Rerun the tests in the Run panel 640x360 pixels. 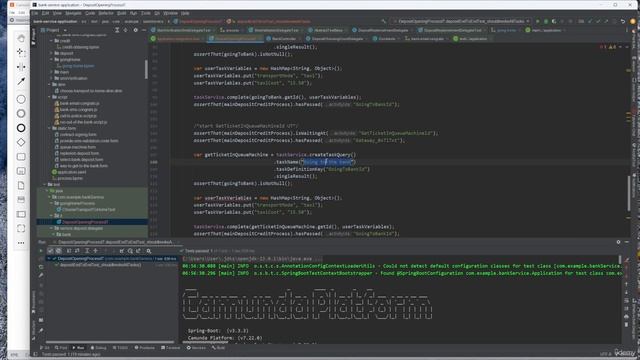pos(41,251)
